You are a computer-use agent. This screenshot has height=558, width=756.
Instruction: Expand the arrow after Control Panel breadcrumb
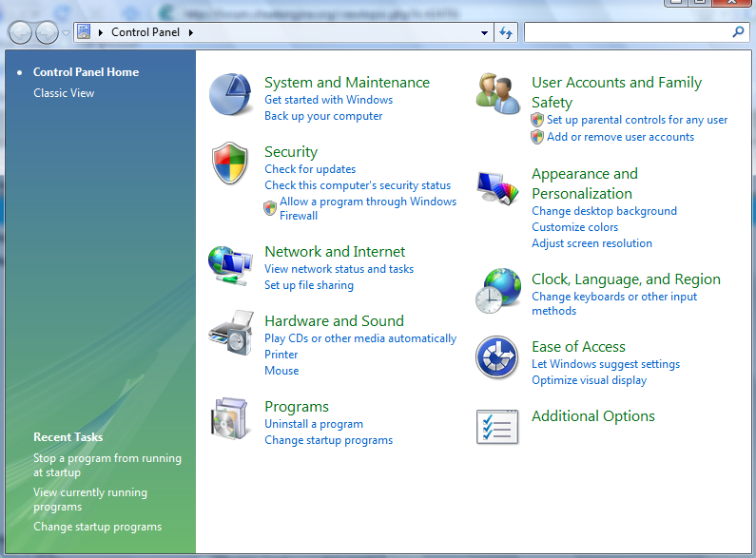pyautogui.click(x=191, y=32)
